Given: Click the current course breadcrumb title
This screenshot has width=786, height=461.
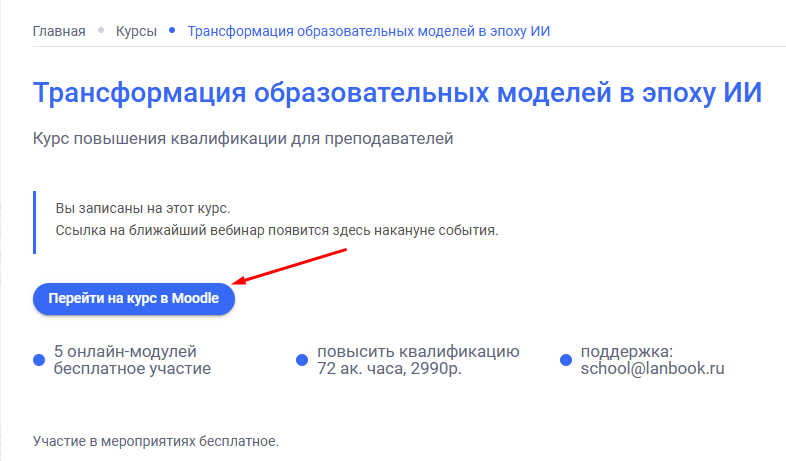Looking at the screenshot, I should coord(369,31).
